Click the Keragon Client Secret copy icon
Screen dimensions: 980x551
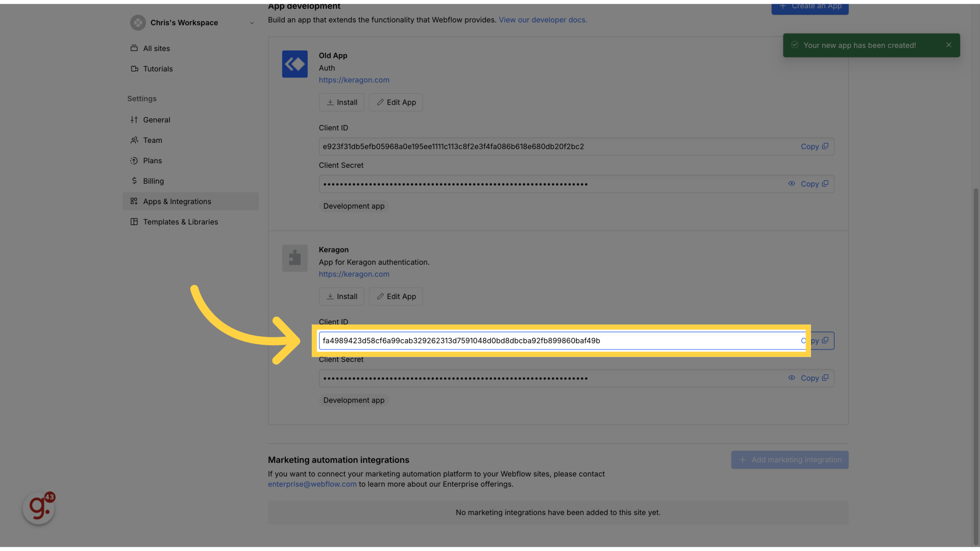pyautogui.click(x=825, y=378)
